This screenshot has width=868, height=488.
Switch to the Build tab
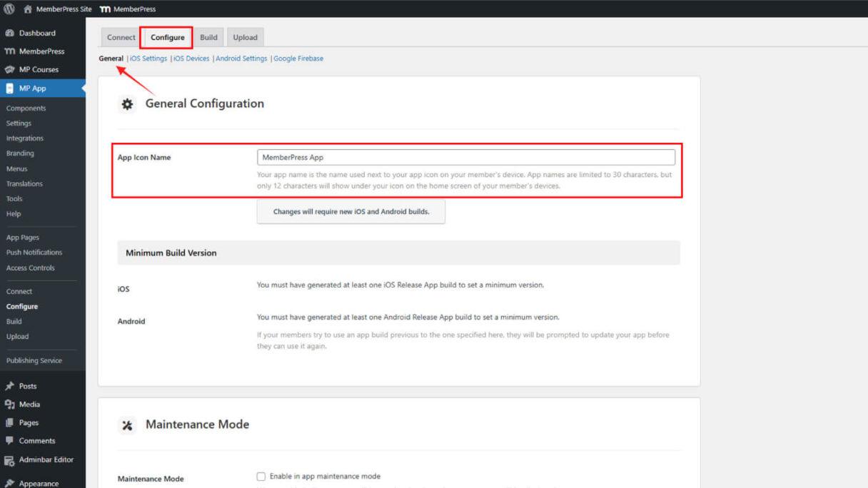[209, 37]
